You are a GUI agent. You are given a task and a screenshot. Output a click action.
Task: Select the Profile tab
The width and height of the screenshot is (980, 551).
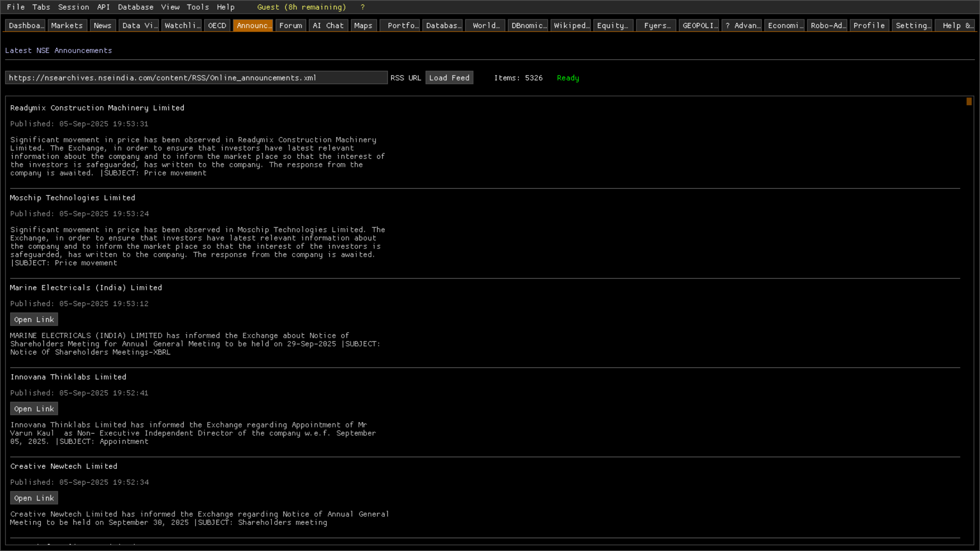(869, 26)
